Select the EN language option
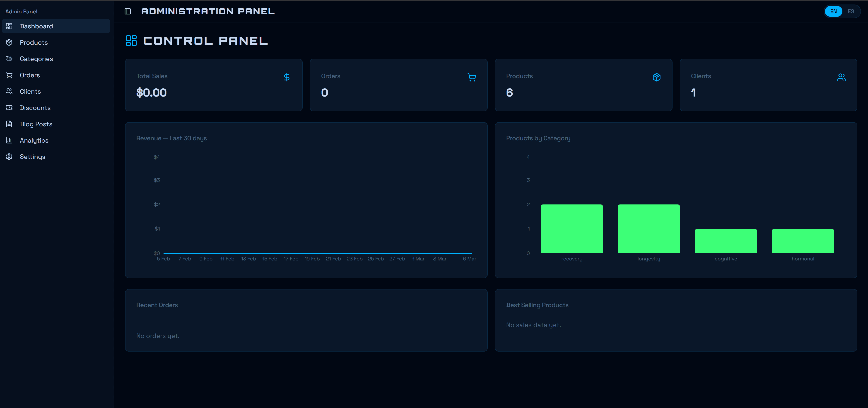The height and width of the screenshot is (408, 868). click(x=833, y=12)
